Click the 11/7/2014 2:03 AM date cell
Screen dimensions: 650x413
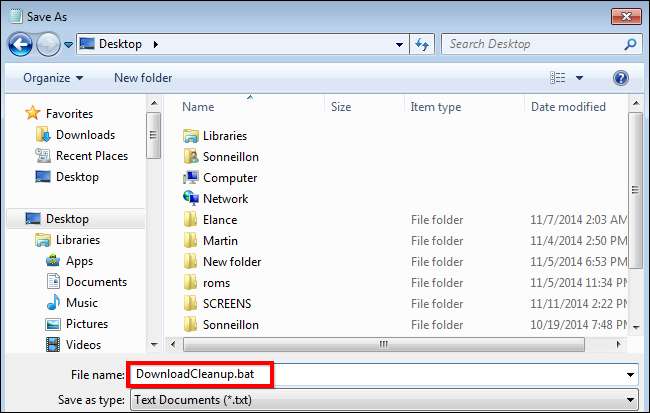(578, 220)
